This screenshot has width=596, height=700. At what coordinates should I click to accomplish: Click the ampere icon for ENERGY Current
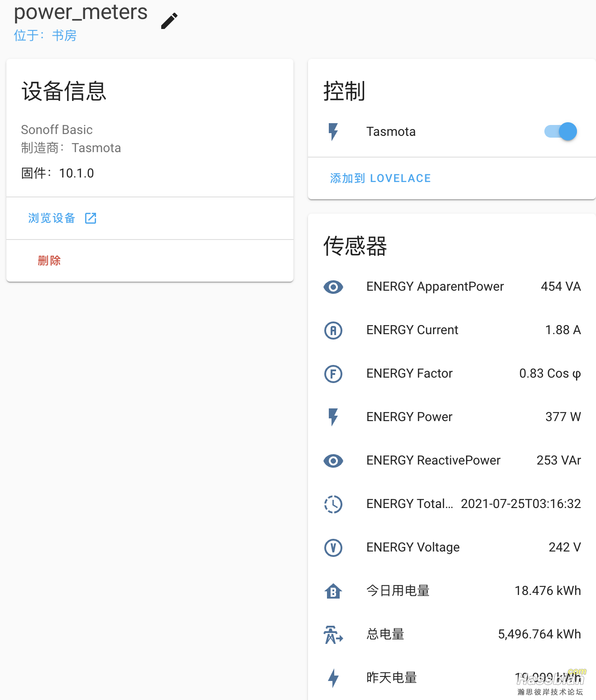coord(333,330)
